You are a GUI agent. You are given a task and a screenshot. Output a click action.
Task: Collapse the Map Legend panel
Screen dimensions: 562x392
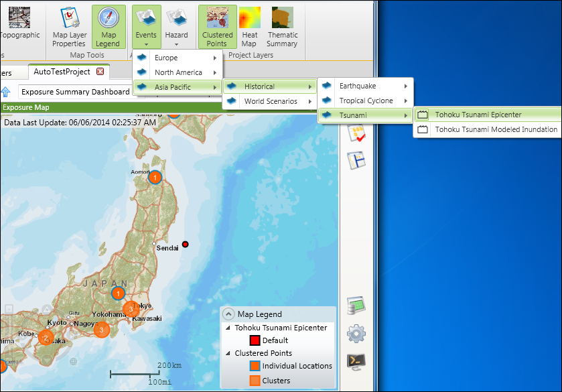[x=228, y=314]
